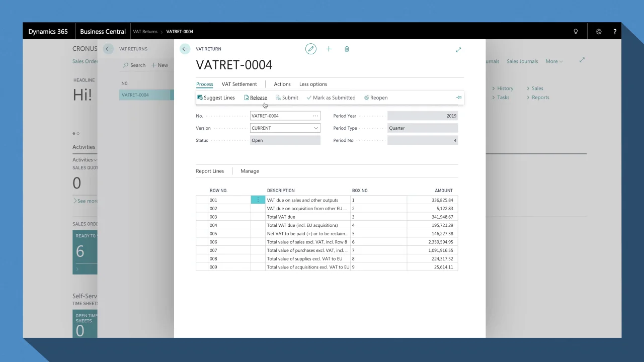Click the Release action
The image size is (644, 362).
256,98
